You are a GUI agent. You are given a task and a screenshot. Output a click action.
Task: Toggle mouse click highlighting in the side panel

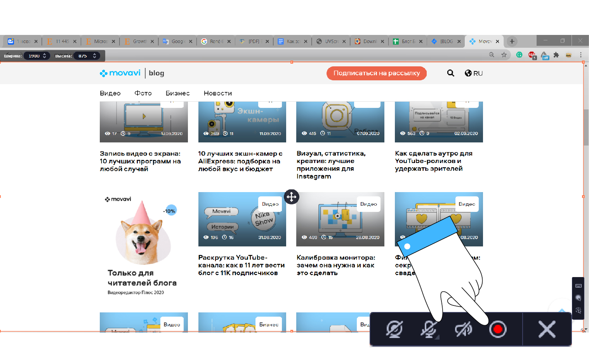click(x=579, y=310)
